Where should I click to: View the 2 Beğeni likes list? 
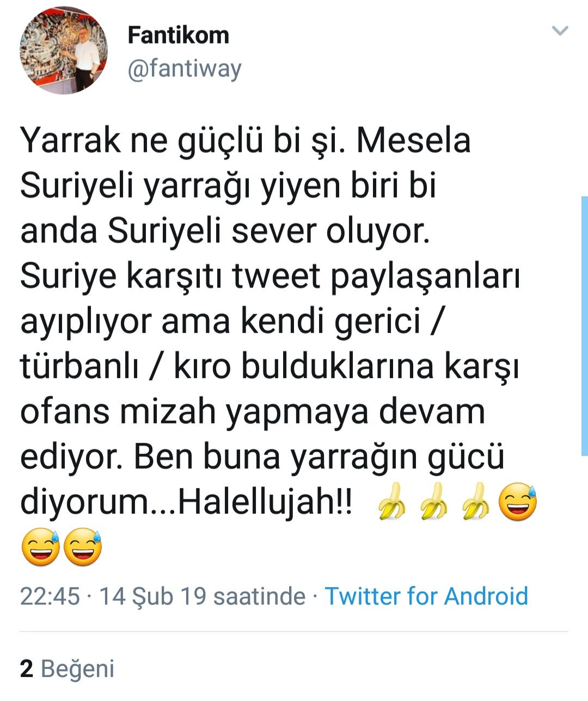tap(68, 668)
